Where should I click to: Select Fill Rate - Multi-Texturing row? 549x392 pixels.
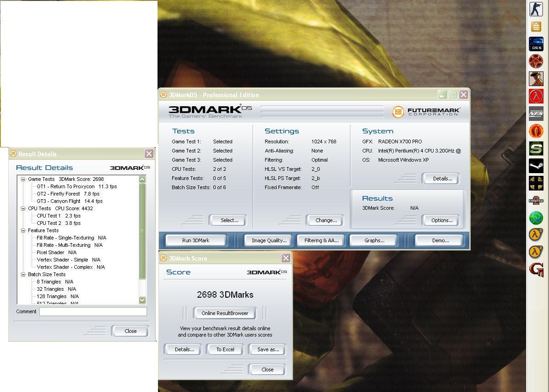[x=69, y=245]
